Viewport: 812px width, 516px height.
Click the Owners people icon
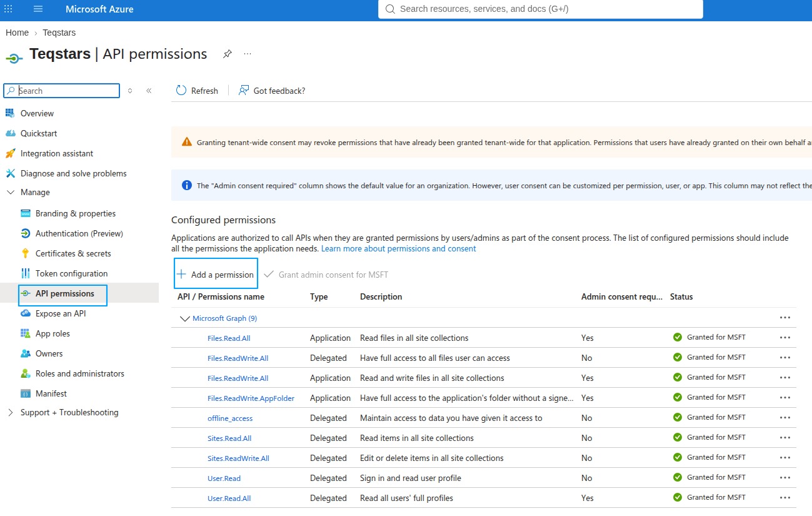pos(26,353)
